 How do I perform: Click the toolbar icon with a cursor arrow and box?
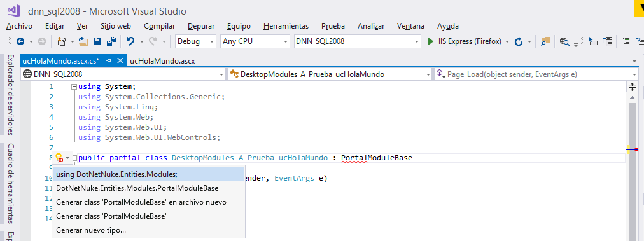click(x=593, y=41)
